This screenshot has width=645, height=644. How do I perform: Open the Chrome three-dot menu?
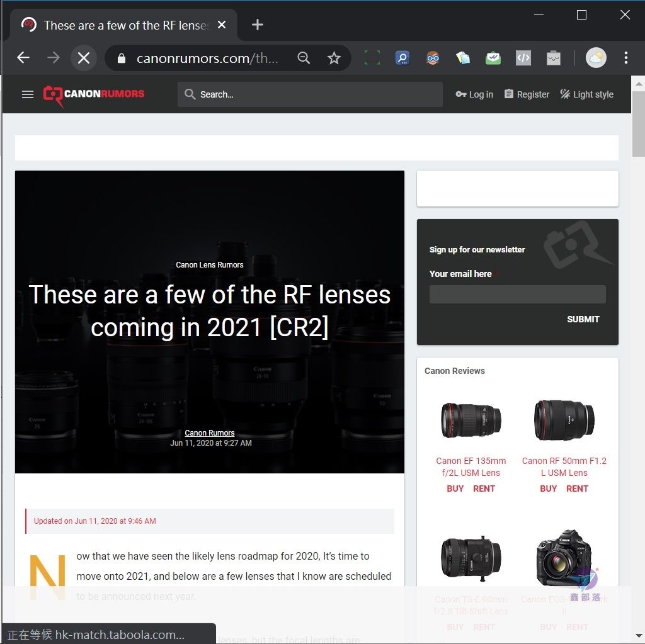[625, 57]
